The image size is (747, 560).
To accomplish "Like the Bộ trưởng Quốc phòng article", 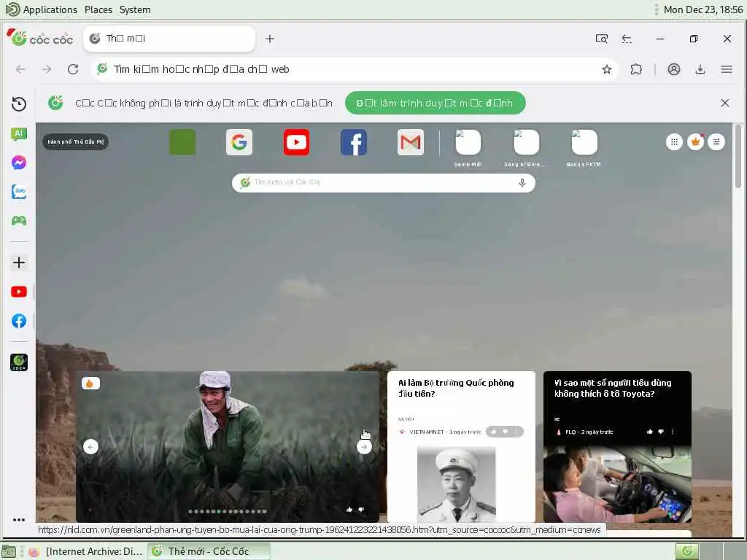I will point(494,432).
